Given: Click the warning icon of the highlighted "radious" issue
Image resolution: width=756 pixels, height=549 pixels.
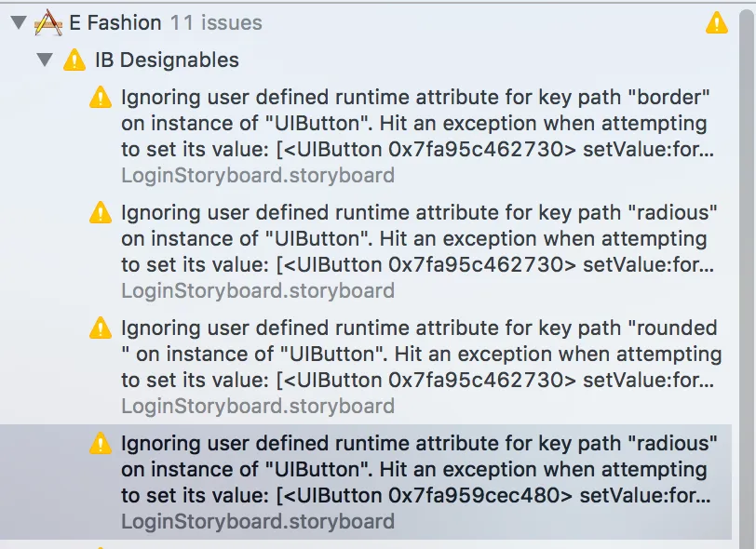Looking at the screenshot, I should 101,444.
